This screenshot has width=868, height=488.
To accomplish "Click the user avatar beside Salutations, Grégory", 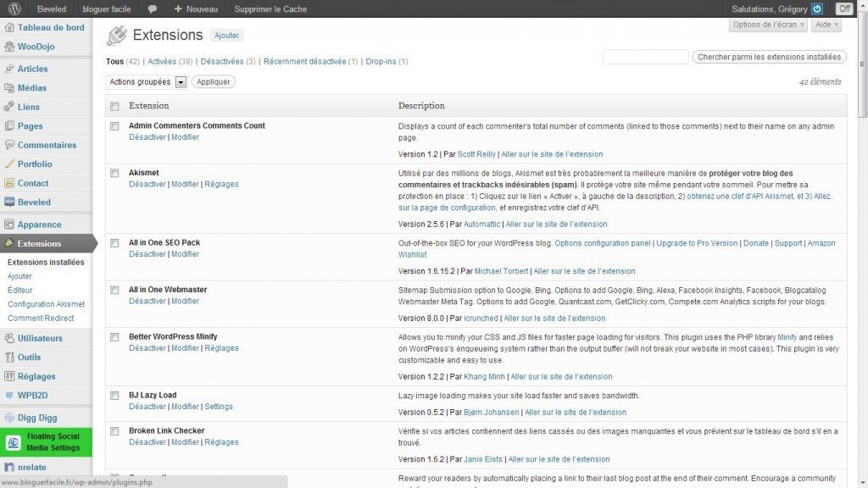I will tap(817, 8).
